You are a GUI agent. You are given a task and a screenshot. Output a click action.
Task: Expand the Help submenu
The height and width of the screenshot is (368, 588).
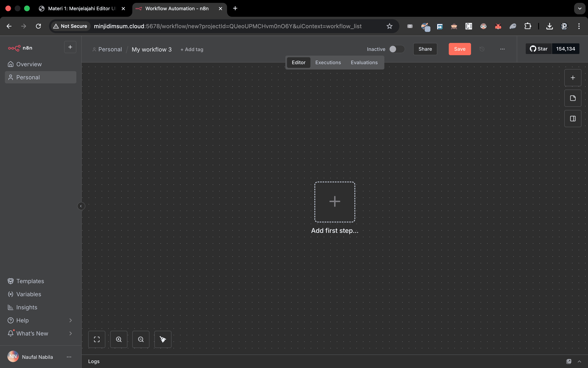click(71, 320)
